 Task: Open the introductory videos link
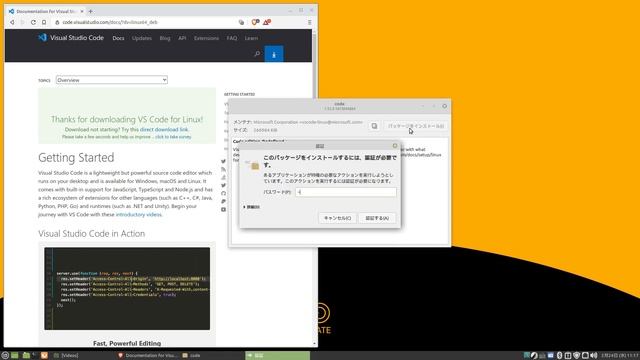(x=139, y=214)
